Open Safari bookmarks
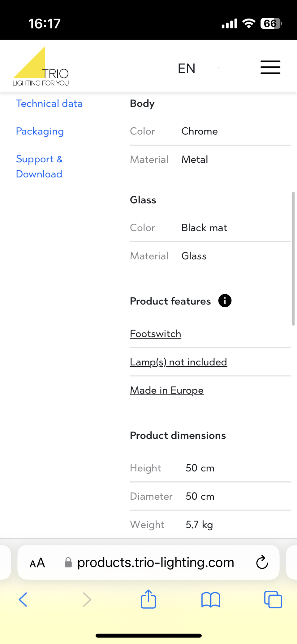 click(210, 599)
